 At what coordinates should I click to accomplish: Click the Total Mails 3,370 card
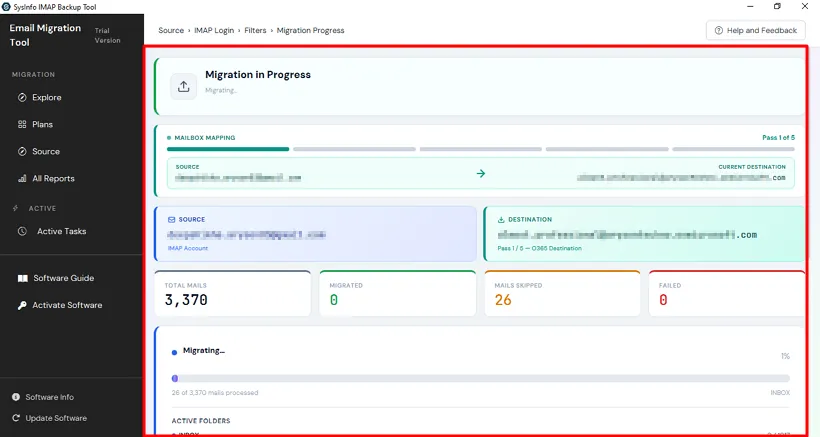233,293
